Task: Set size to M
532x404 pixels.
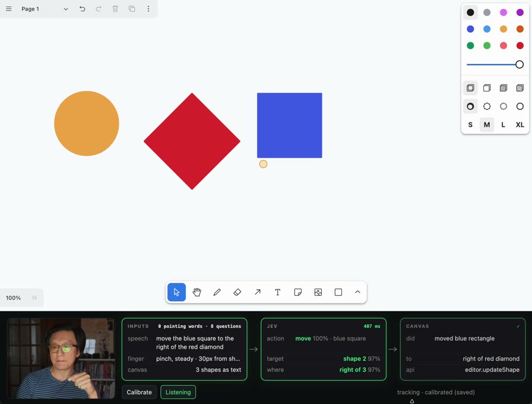Action: 487,125
